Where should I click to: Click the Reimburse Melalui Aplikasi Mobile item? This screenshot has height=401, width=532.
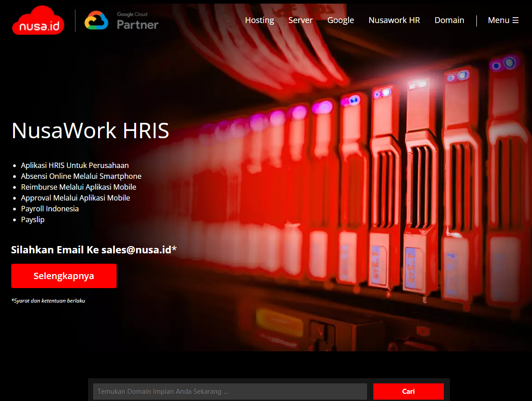click(78, 187)
